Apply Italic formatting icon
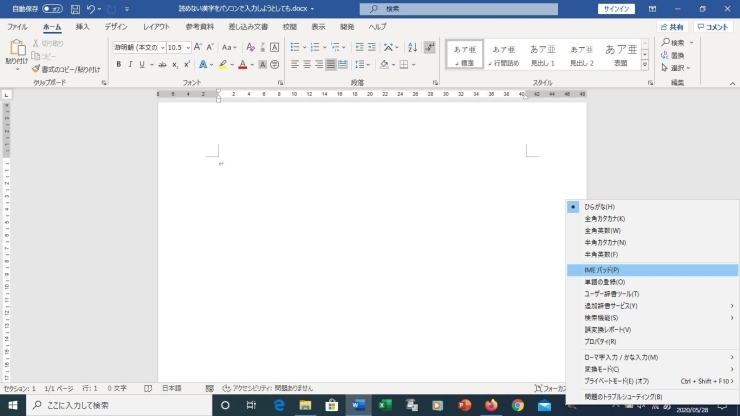This screenshot has width=740, height=416. (x=130, y=65)
